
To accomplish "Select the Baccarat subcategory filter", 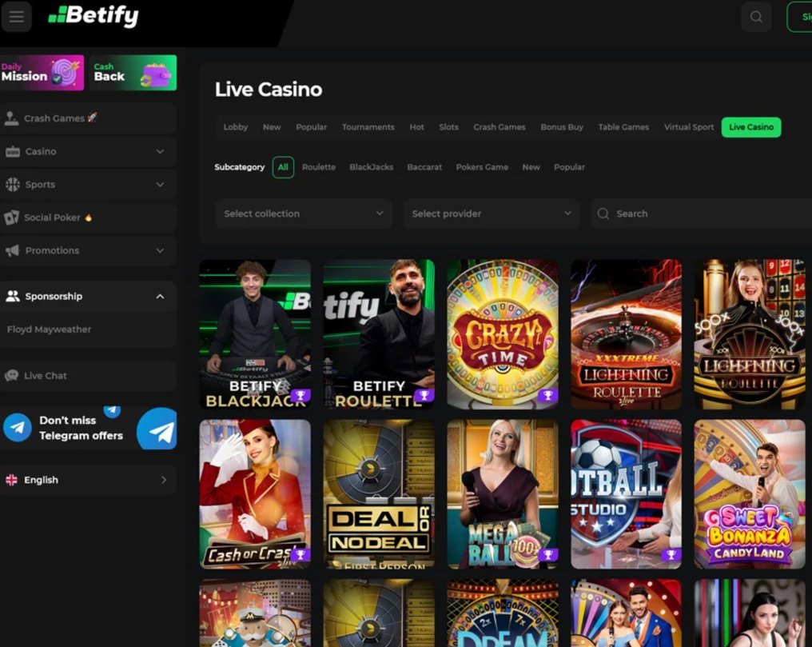I will [x=424, y=167].
